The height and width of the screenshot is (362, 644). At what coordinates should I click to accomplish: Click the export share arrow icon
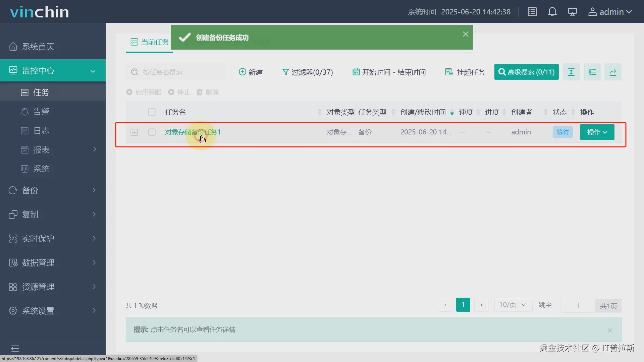point(613,72)
